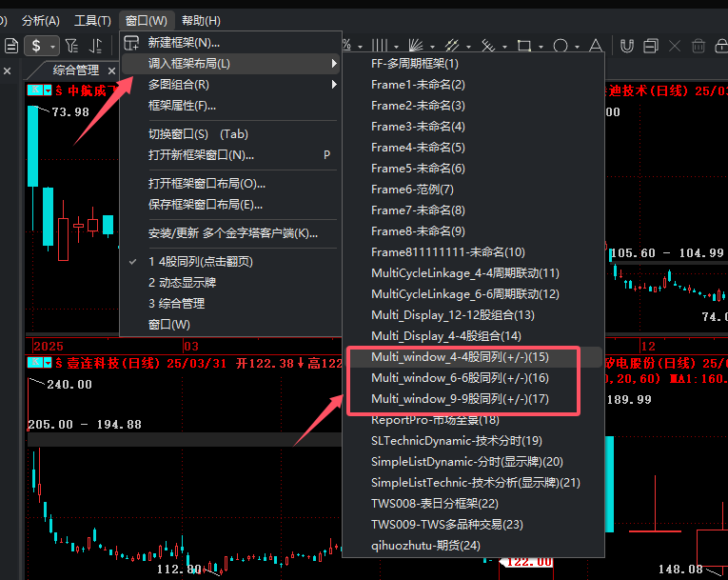Choose 新建框架(N)... from the menu
Viewport: 728px width, 580px height.
[230, 43]
